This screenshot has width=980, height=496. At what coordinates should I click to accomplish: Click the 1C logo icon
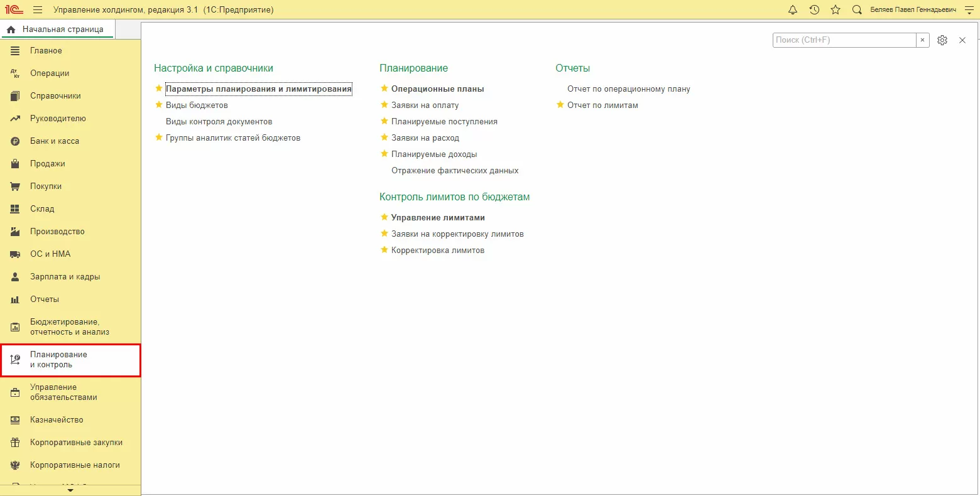(x=14, y=10)
